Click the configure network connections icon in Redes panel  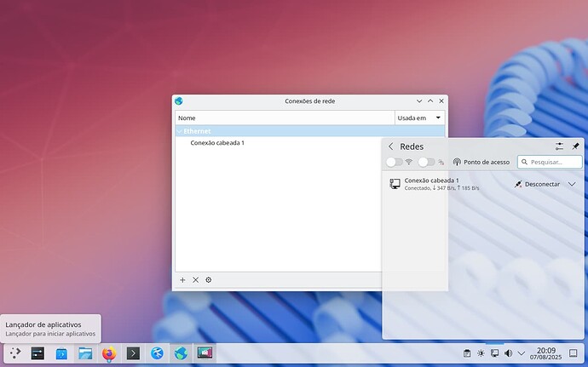(559, 146)
